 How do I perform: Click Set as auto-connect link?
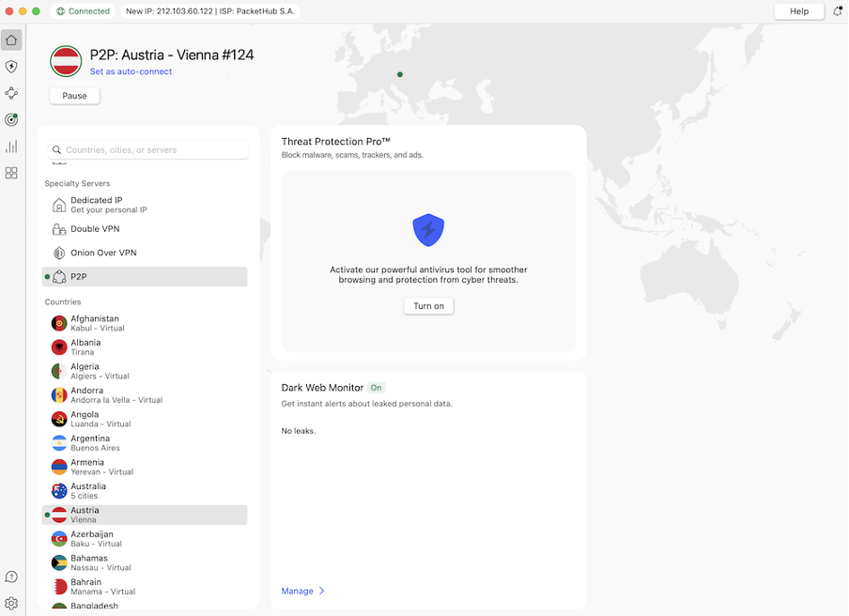[131, 71]
